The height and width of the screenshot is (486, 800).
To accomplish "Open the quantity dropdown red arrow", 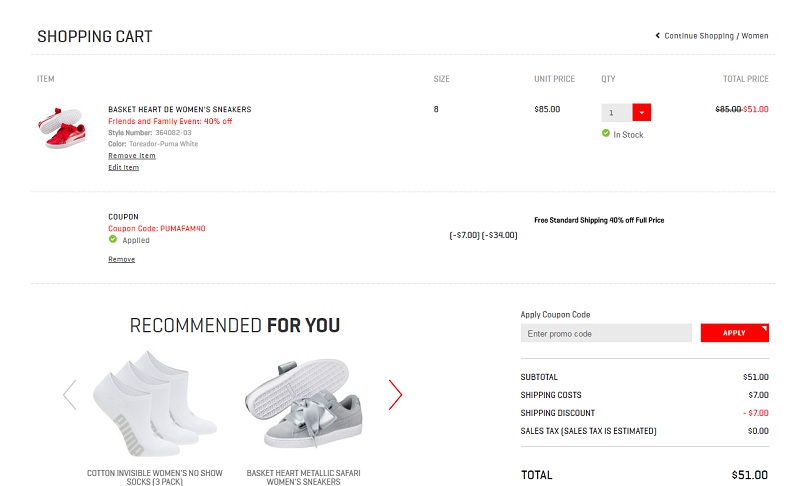I will (x=641, y=112).
